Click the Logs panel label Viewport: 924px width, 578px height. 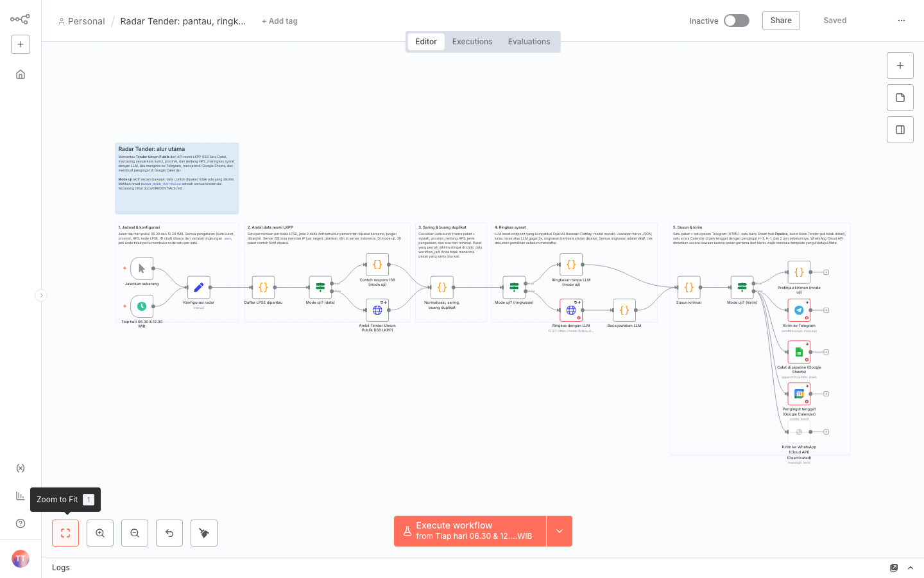[x=61, y=568]
